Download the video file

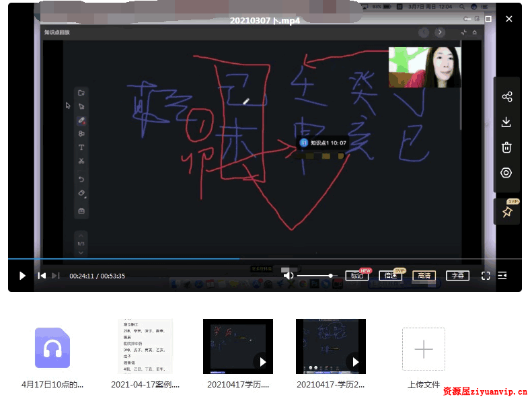click(506, 122)
